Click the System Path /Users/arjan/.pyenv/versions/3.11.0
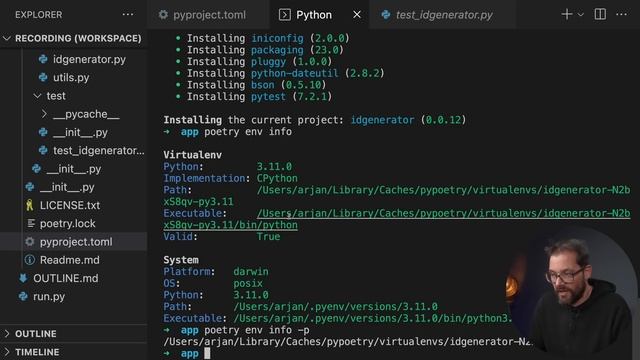The height and width of the screenshot is (360, 640). 336,307
